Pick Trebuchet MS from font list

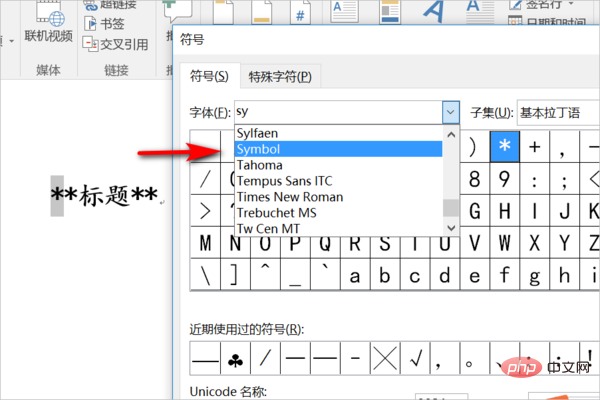pos(278,213)
